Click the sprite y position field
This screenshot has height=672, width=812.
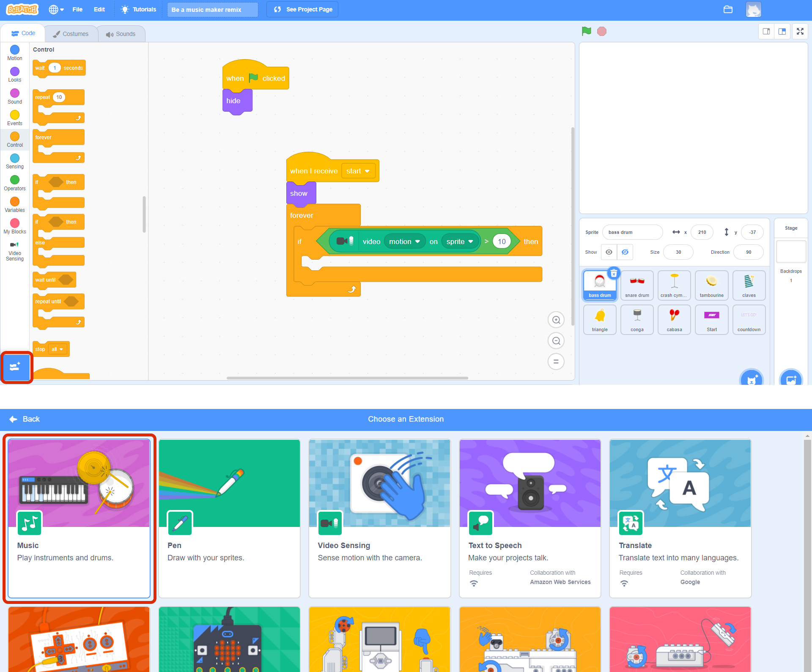pyautogui.click(x=752, y=232)
